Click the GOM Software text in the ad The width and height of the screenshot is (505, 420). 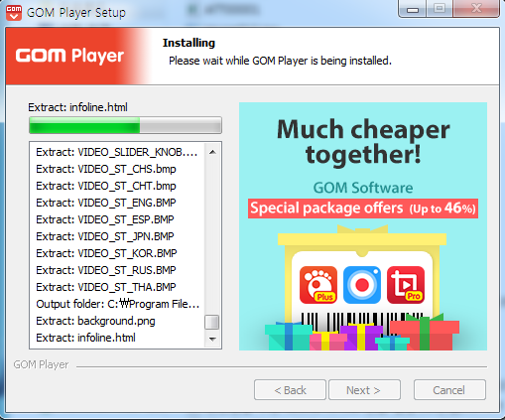coord(363,188)
